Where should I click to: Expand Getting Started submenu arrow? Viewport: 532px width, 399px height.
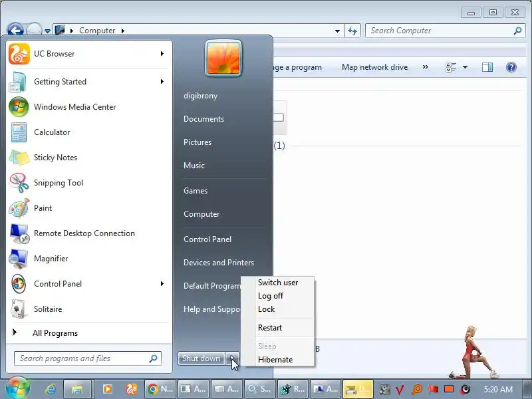[x=162, y=82]
